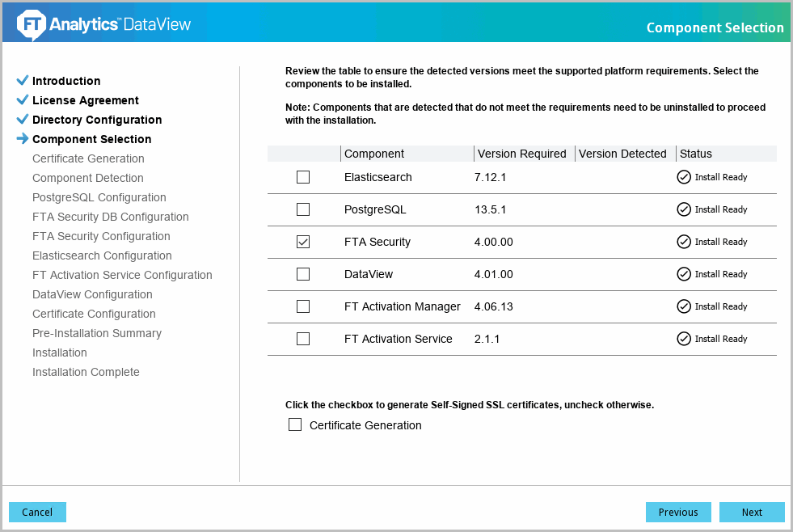Image resolution: width=793 pixels, height=532 pixels.
Task: Enable the Certificate Generation checkbox
Action: pyautogui.click(x=295, y=425)
